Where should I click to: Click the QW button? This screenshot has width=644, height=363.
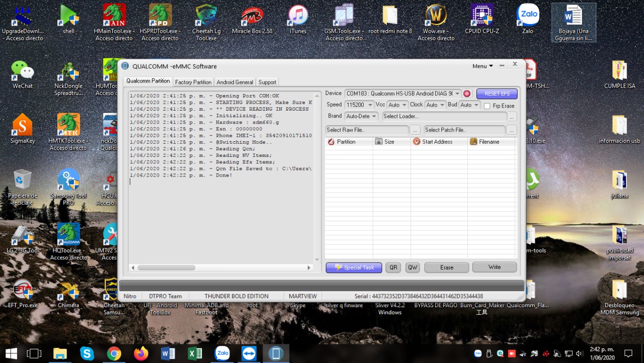click(413, 267)
